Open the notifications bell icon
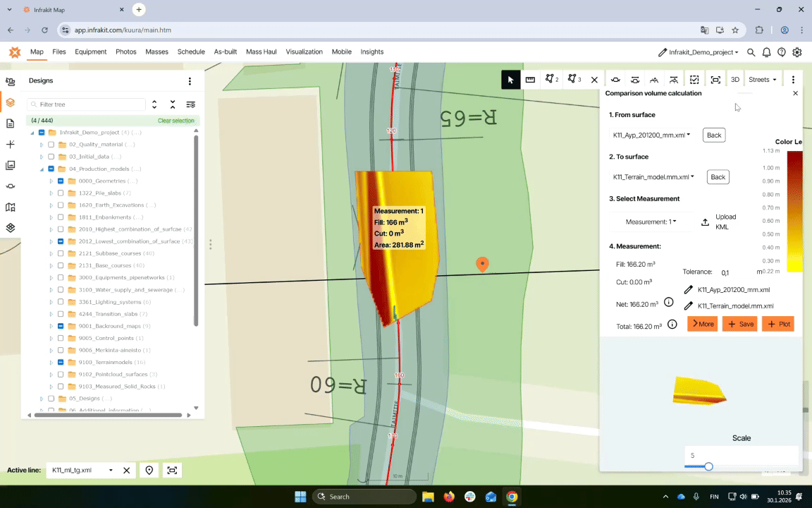The width and height of the screenshot is (812, 508). click(766, 52)
